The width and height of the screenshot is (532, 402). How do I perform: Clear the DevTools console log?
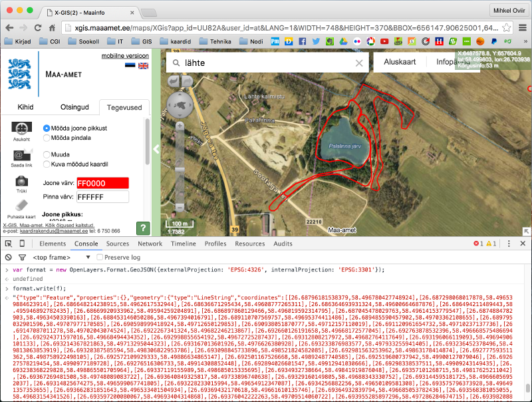point(9,257)
